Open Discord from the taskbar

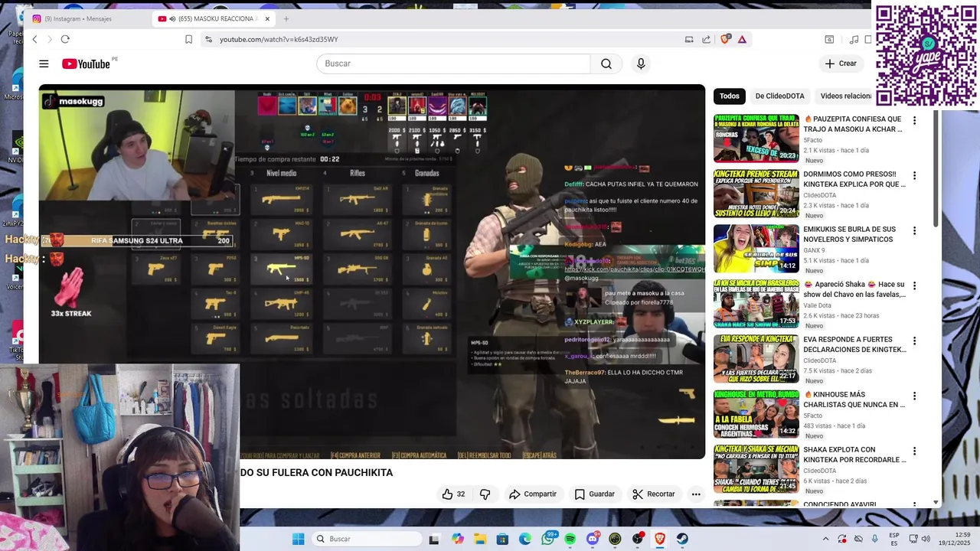point(593,539)
